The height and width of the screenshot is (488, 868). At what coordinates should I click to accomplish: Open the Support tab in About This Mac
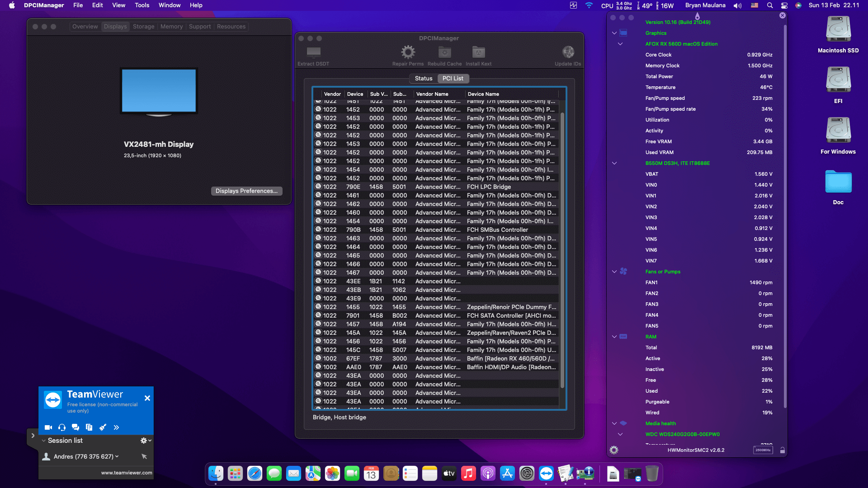[x=200, y=27]
